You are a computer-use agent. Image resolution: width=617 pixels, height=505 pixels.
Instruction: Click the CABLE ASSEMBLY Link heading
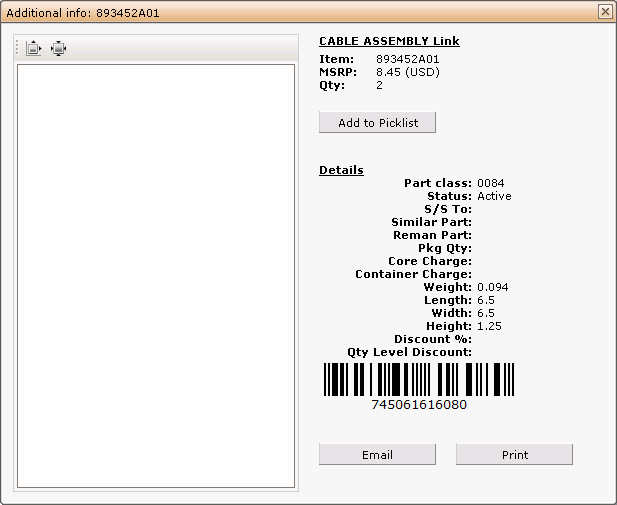tap(389, 41)
